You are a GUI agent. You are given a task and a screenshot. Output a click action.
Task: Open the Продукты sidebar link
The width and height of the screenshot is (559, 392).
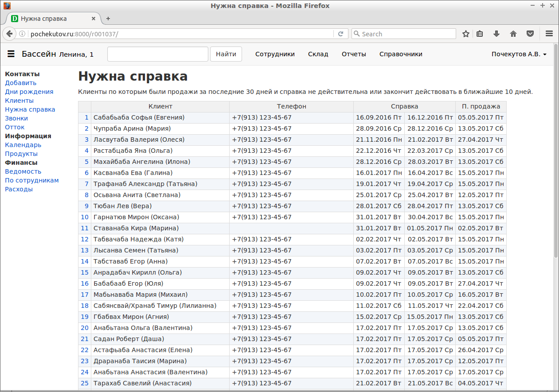21,154
